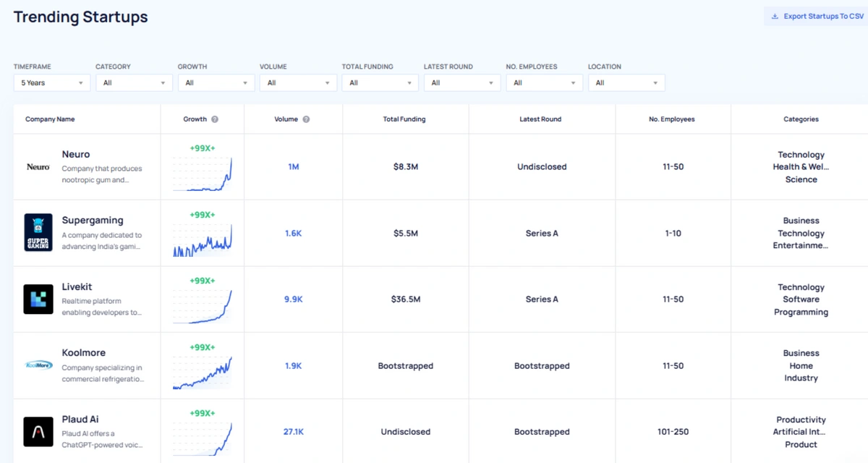The width and height of the screenshot is (868, 463).
Task: Click the Neuro company logo
Action: point(38,167)
